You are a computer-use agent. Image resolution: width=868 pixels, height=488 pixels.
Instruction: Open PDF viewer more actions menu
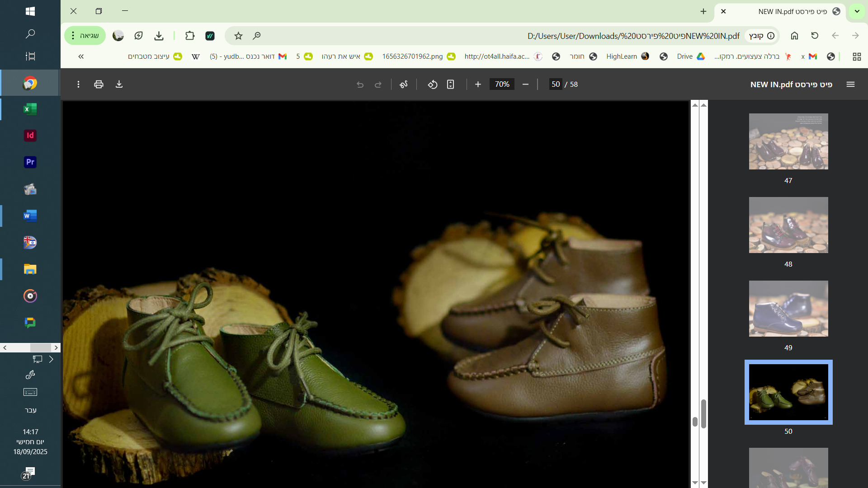[x=78, y=84]
